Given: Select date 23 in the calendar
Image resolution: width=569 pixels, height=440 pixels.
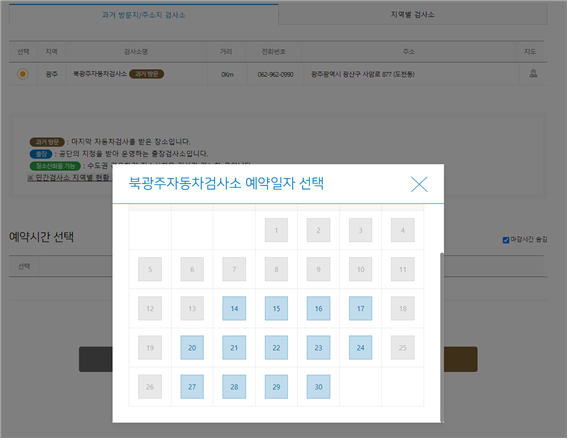Looking at the screenshot, I should click(319, 349).
